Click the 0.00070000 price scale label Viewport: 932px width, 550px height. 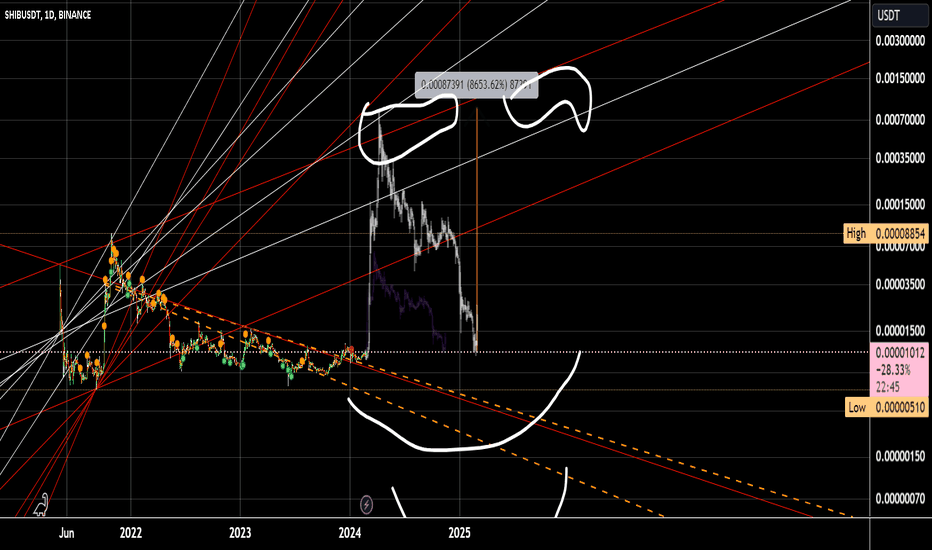[x=900, y=120]
